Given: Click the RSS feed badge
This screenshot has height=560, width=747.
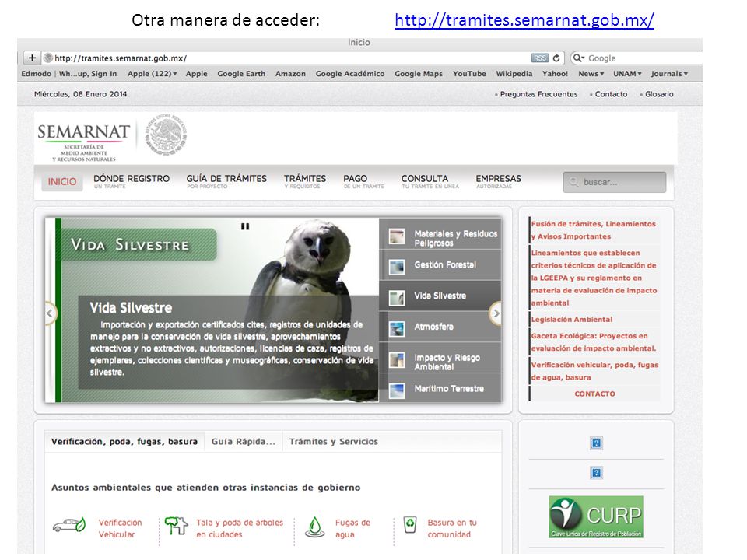Looking at the screenshot, I should coord(540,58).
